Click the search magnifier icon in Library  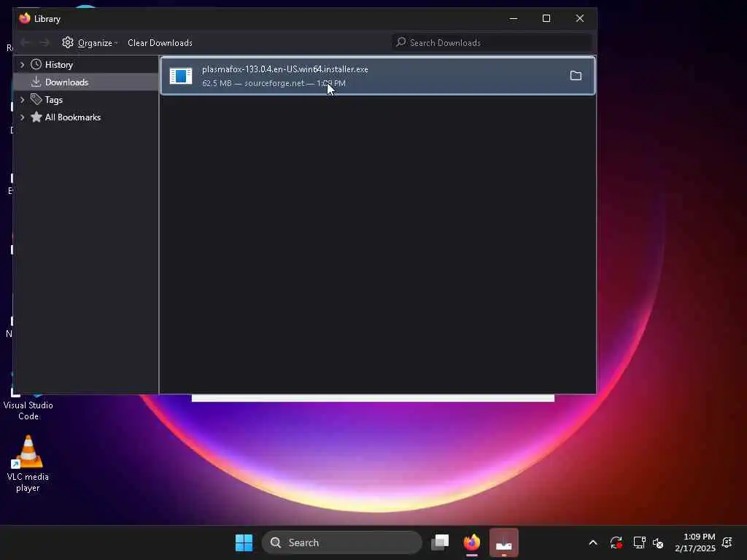401,42
